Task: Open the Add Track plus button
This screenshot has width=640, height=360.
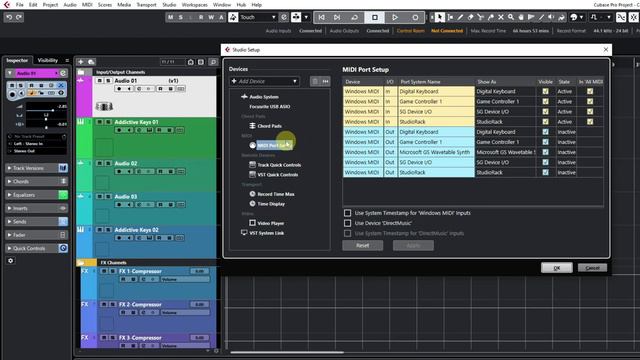Action: click(81, 62)
